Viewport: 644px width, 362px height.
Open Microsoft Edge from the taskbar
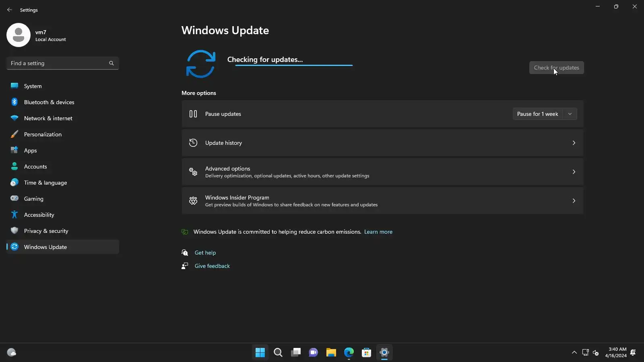(x=349, y=352)
